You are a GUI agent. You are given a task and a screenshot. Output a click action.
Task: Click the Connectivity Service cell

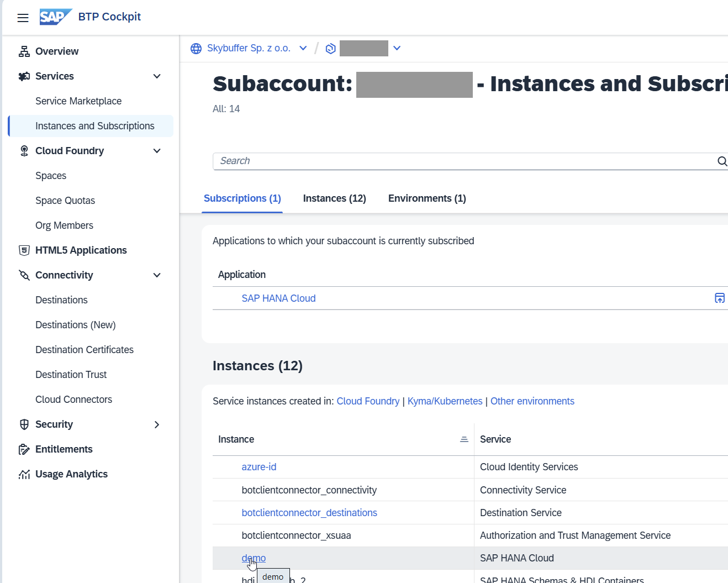click(523, 490)
